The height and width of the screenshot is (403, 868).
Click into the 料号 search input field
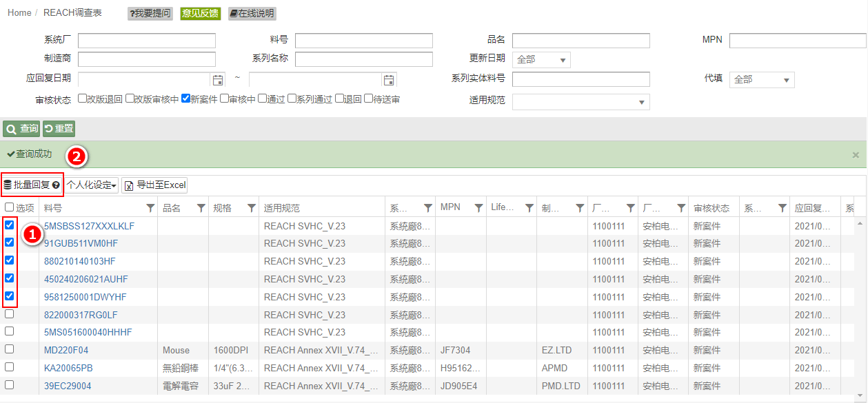(363, 41)
